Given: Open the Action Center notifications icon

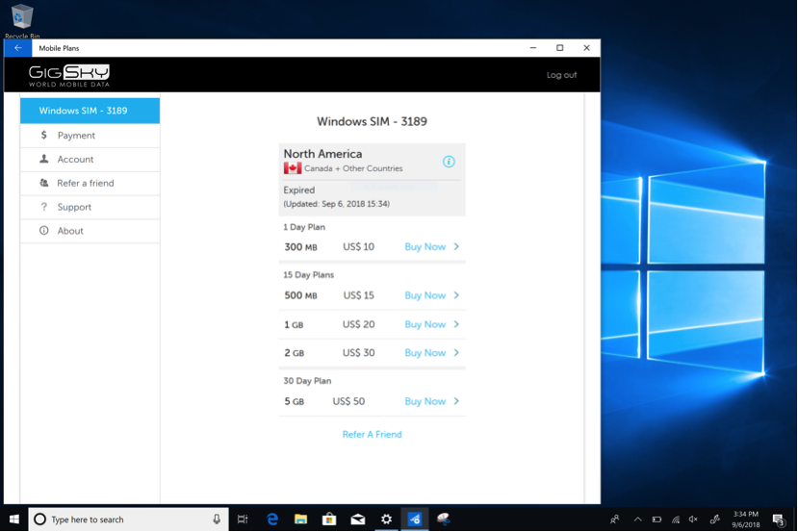Looking at the screenshot, I should click(x=779, y=519).
